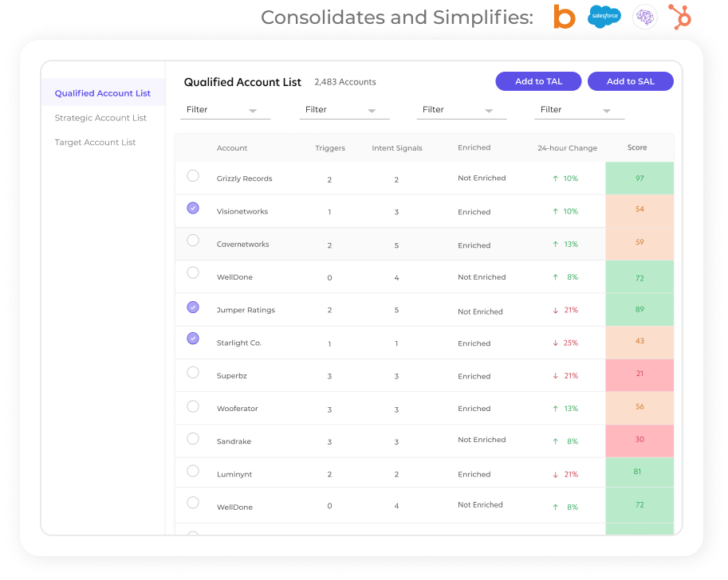Click the Sandrake account name
Viewport: 728px width, 580px height.
coord(234,441)
